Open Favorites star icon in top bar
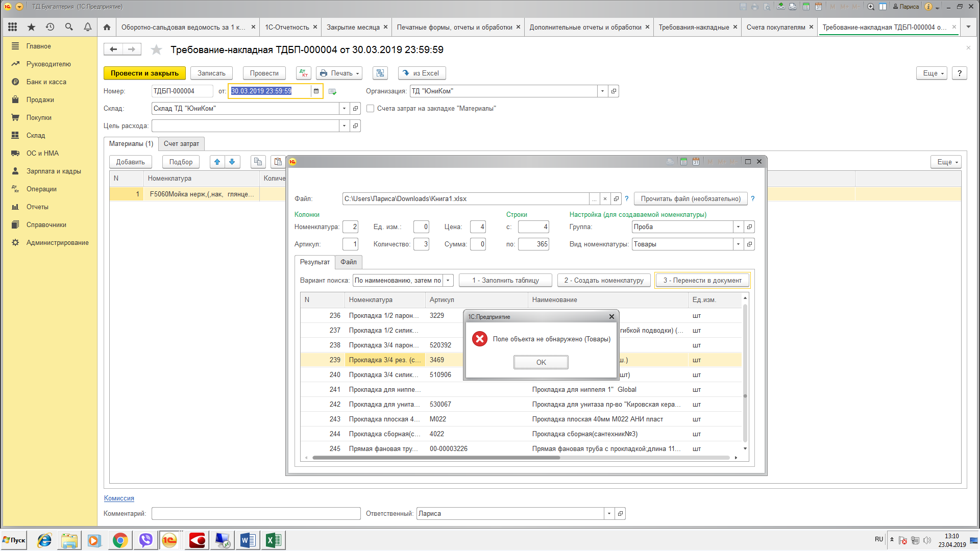980x551 pixels. [31, 27]
